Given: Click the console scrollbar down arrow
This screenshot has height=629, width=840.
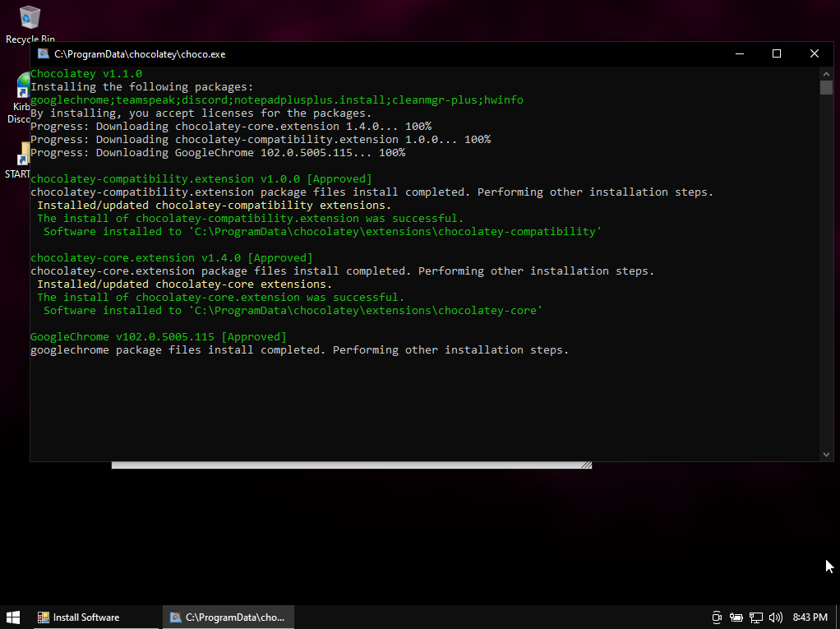Looking at the screenshot, I should [x=826, y=455].
